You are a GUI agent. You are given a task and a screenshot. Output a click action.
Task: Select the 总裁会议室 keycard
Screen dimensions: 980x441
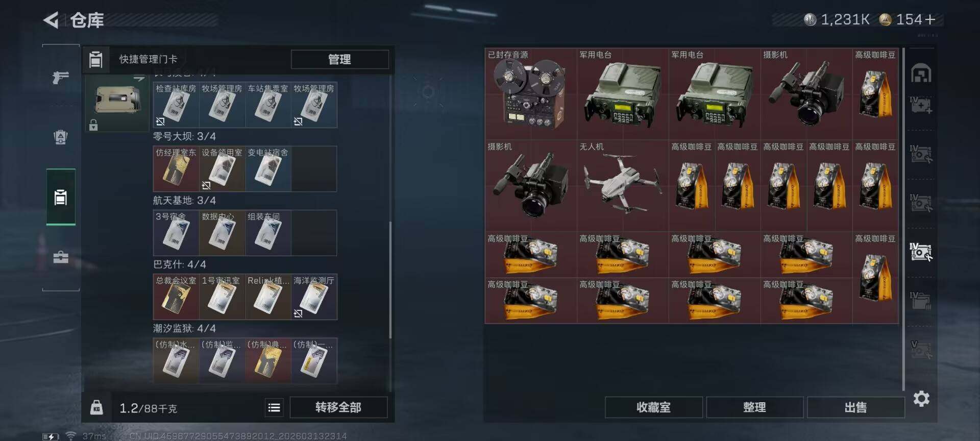pyautogui.click(x=176, y=297)
